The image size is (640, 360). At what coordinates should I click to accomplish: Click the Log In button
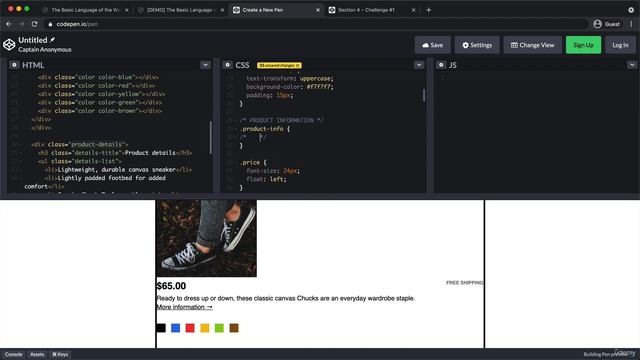[x=620, y=45]
